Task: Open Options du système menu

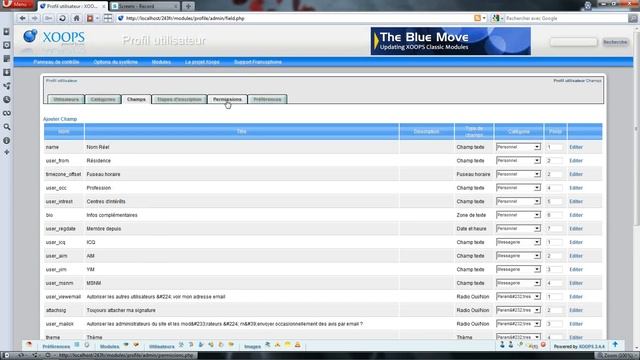Action: point(116,62)
